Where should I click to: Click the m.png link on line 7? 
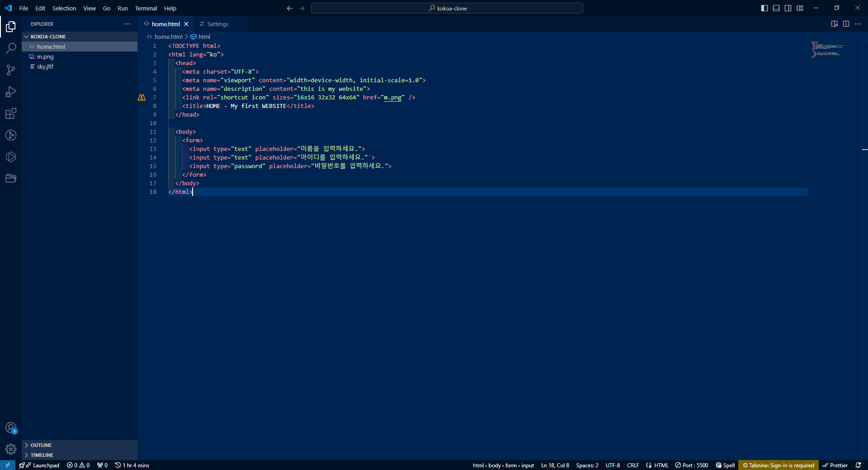pyautogui.click(x=392, y=98)
